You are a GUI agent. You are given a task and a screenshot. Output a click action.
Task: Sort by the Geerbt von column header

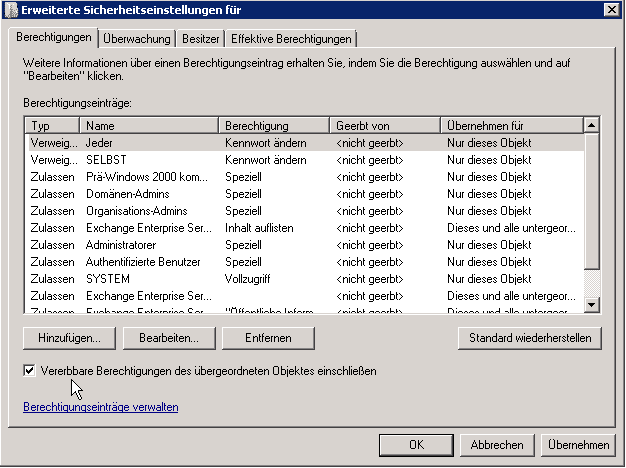pos(385,126)
